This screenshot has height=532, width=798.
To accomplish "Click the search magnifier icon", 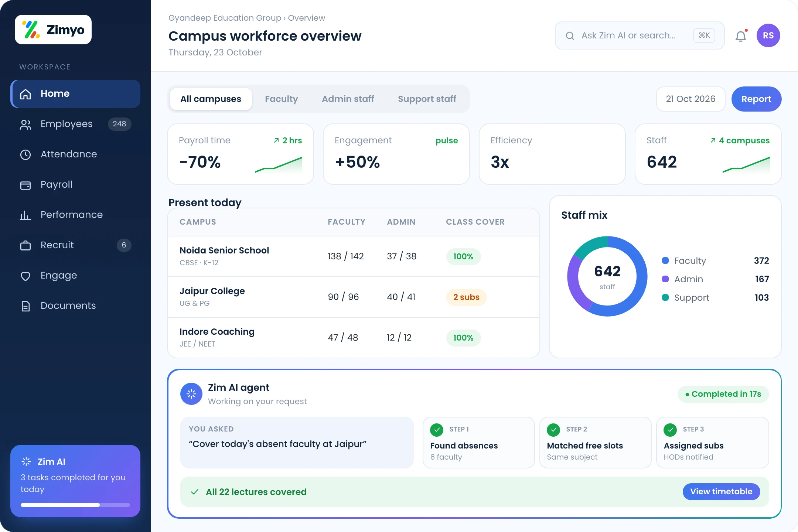I will coord(570,35).
